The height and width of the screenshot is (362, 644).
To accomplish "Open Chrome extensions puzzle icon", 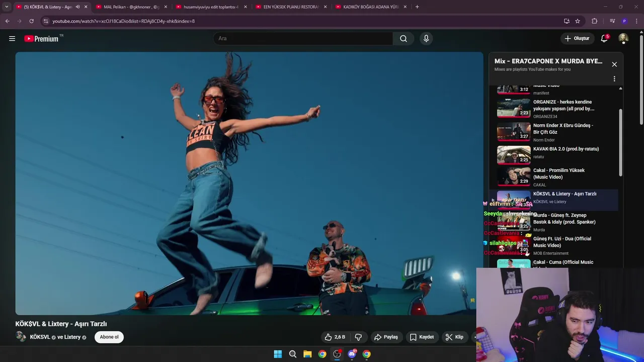I will (x=594, y=21).
